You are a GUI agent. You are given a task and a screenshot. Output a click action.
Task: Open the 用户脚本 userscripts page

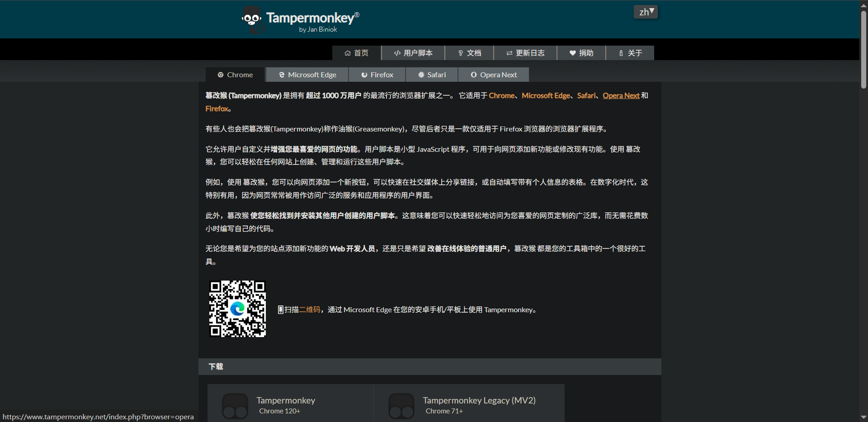click(x=413, y=53)
